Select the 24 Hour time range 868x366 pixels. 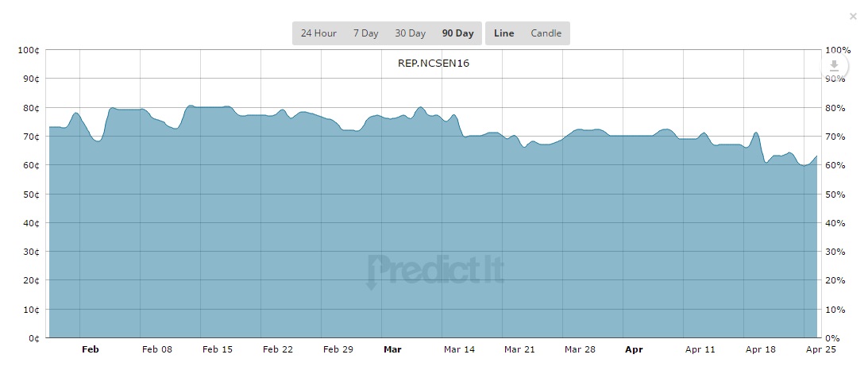pos(318,33)
